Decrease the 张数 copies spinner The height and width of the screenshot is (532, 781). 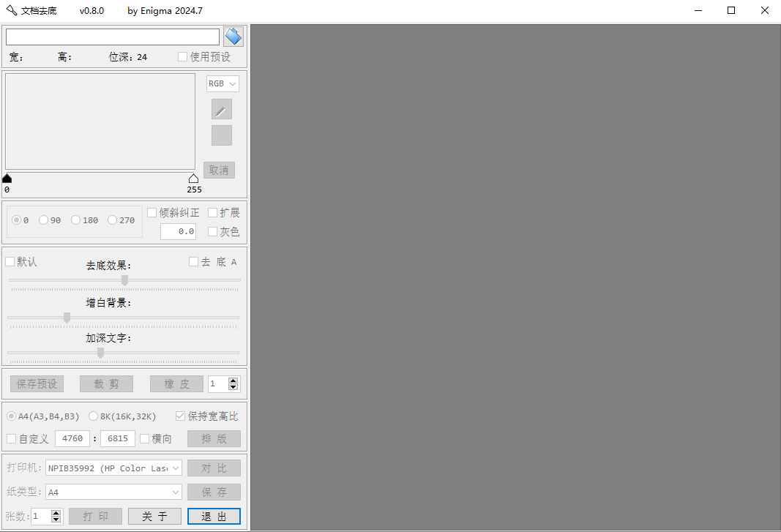(56, 520)
